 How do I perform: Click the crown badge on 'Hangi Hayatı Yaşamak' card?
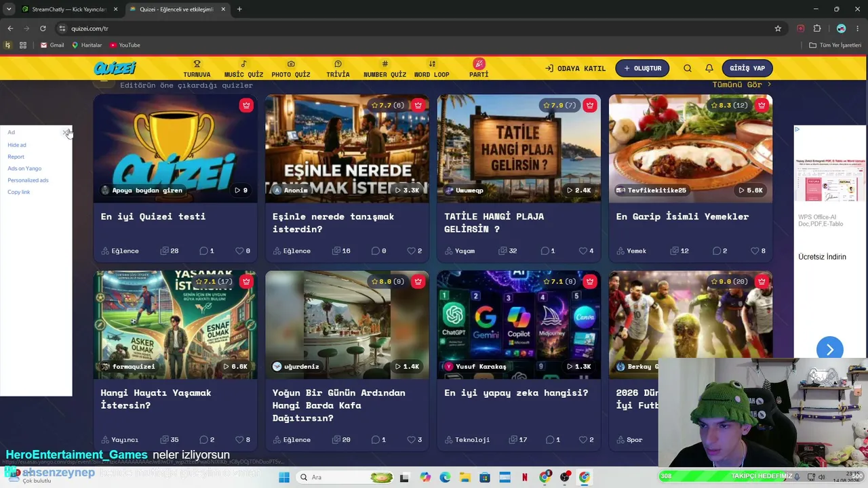point(246,281)
